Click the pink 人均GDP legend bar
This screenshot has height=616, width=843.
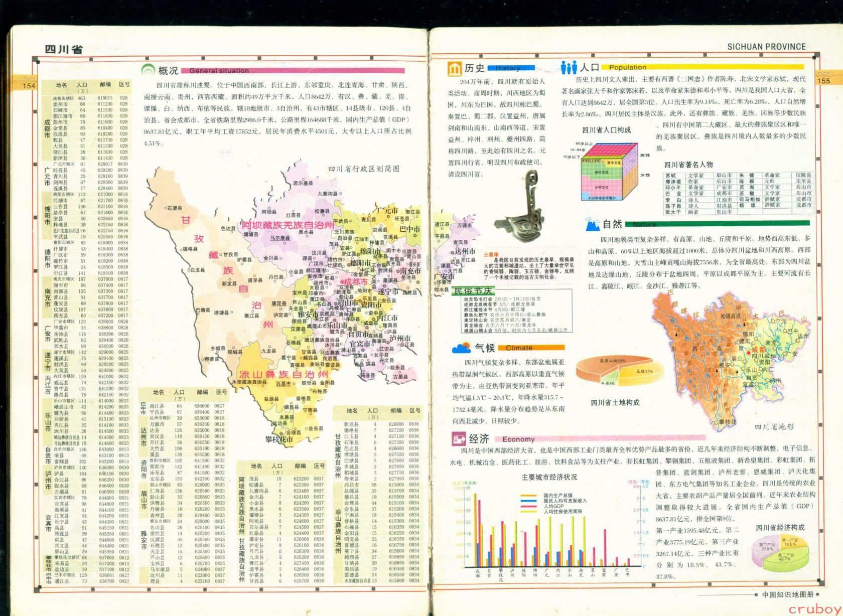(528, 506)
